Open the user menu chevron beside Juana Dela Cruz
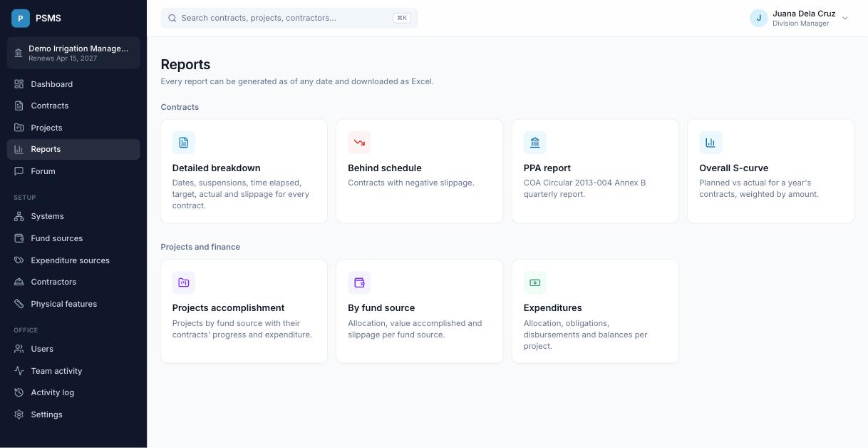Image resolution: width=868 pixels, height=448 pixels. click(x=845, y=19)
